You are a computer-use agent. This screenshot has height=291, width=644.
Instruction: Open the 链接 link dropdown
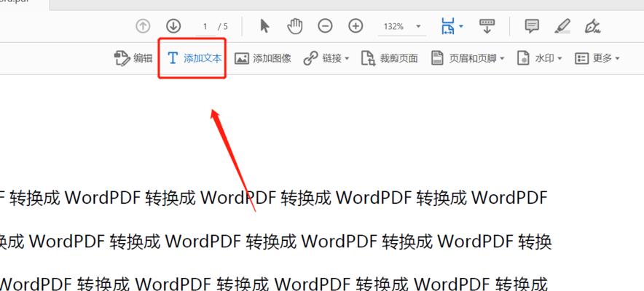(x=326, y=59)
